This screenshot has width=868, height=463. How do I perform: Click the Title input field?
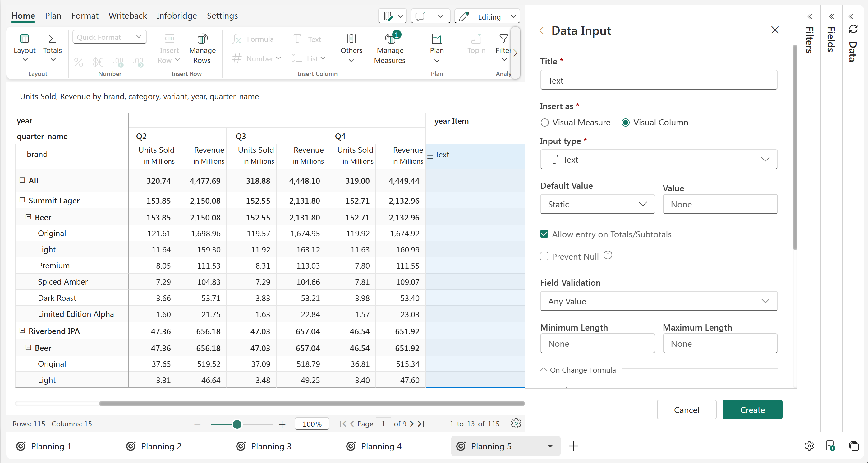(659, 80)
